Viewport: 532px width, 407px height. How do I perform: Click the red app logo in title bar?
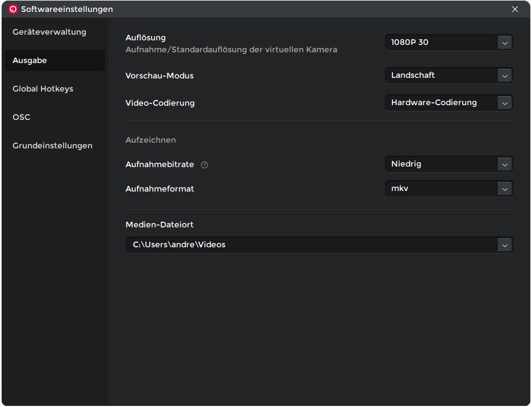click(13, 9)
